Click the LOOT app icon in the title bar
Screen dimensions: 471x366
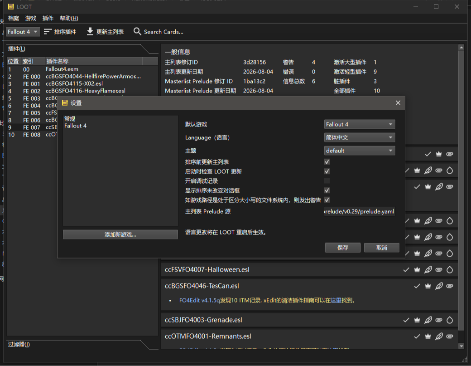[x=11, y=6]
